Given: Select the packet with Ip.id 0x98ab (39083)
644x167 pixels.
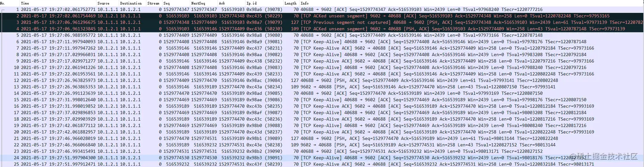Looking at the screenshot, I should 322,67.
